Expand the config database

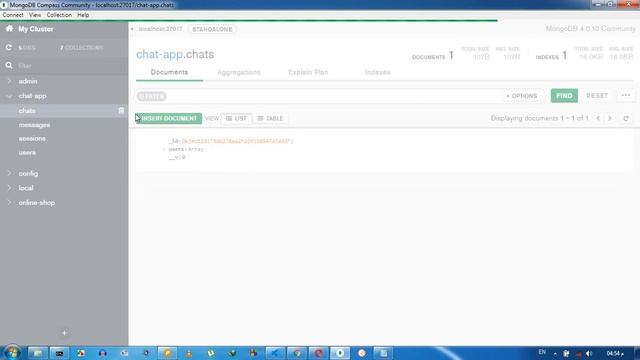9,173
